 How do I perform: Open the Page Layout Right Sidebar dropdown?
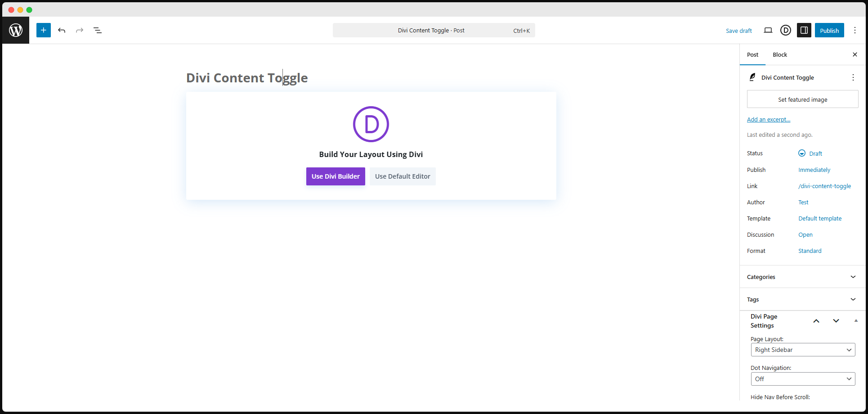click(x=803, y=350)
